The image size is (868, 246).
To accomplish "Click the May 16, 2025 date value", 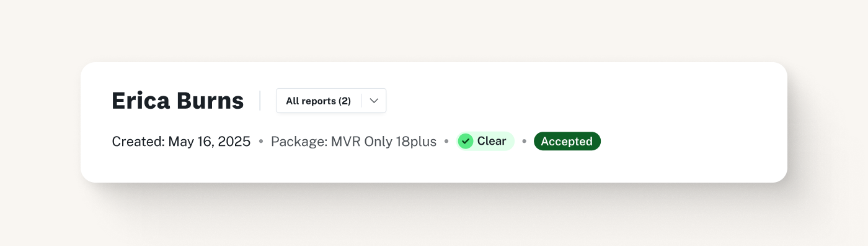I will (210, 141).
